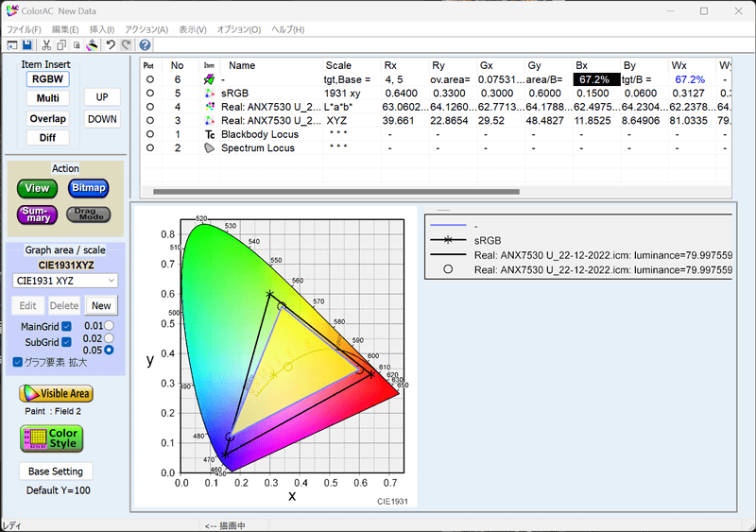Click the horizontal scrollbar under data table
This screenshot has height=532, width=756.
pyautogui.click(x=331, y=192)
